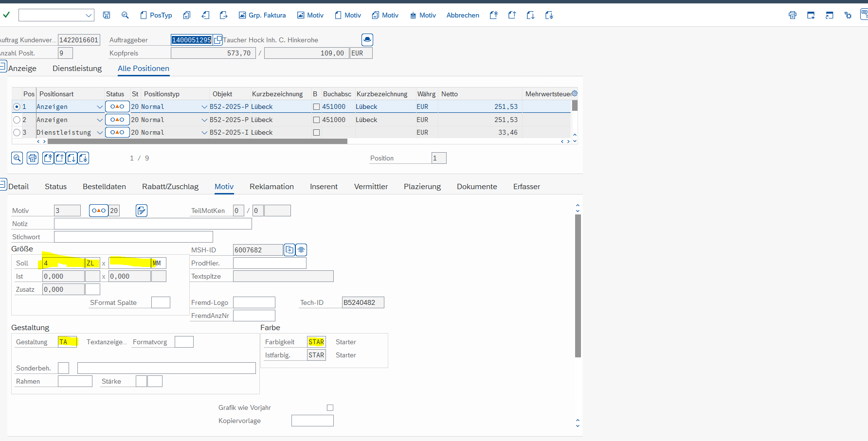Click the PosTyp toolbar button
Image resolution: width=868 pixels, height=441 pixels.
(156, 15)
